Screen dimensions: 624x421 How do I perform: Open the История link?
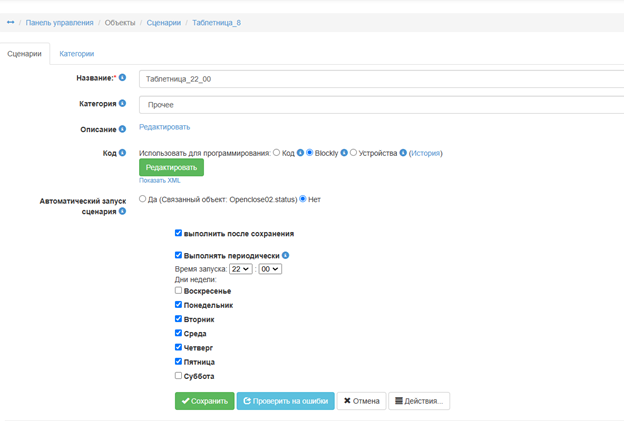(x=425, y=153)
